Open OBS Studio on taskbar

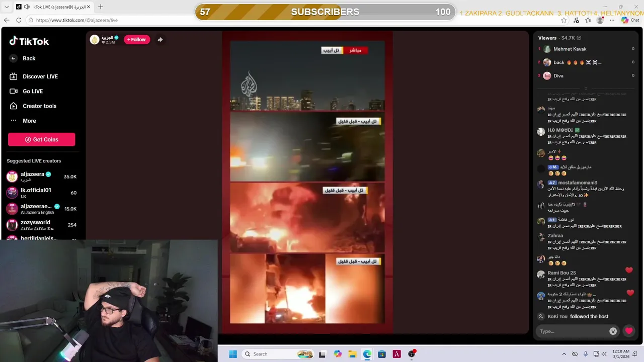coord(412,354)
